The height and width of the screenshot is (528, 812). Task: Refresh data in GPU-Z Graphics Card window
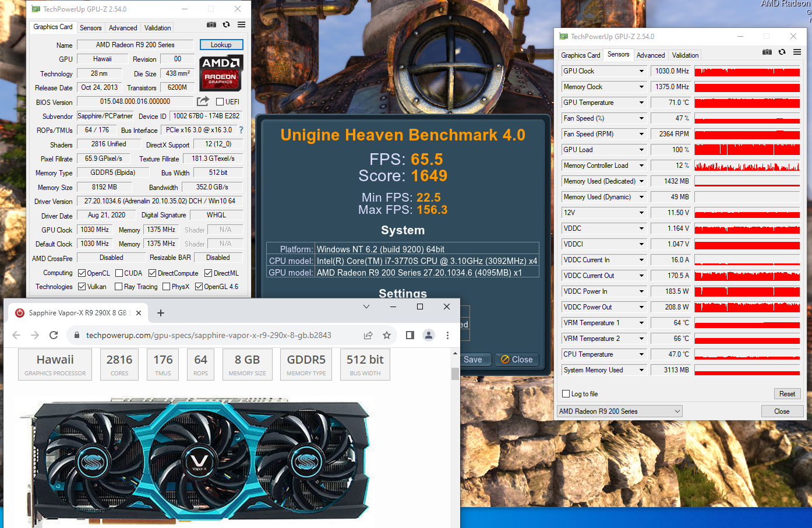(227, 24)
